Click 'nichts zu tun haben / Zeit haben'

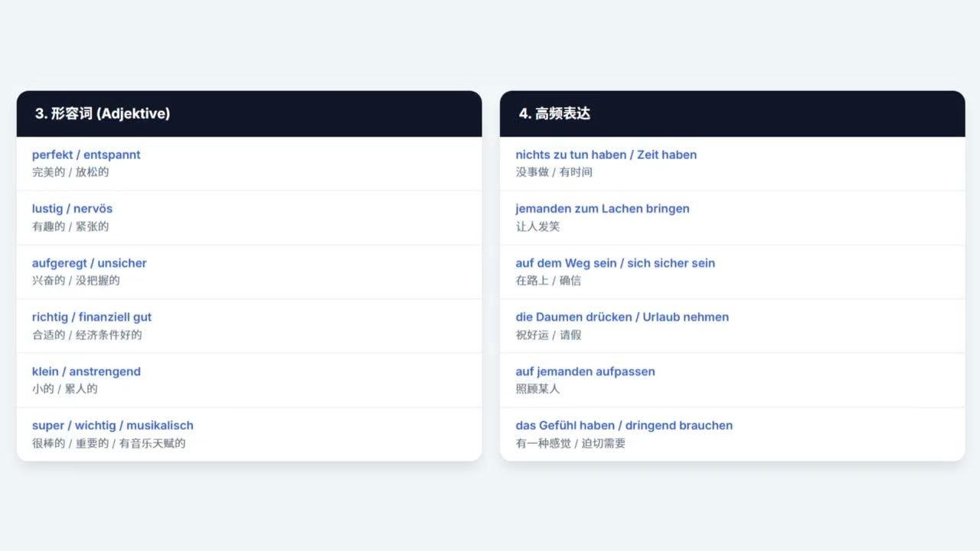606,155
